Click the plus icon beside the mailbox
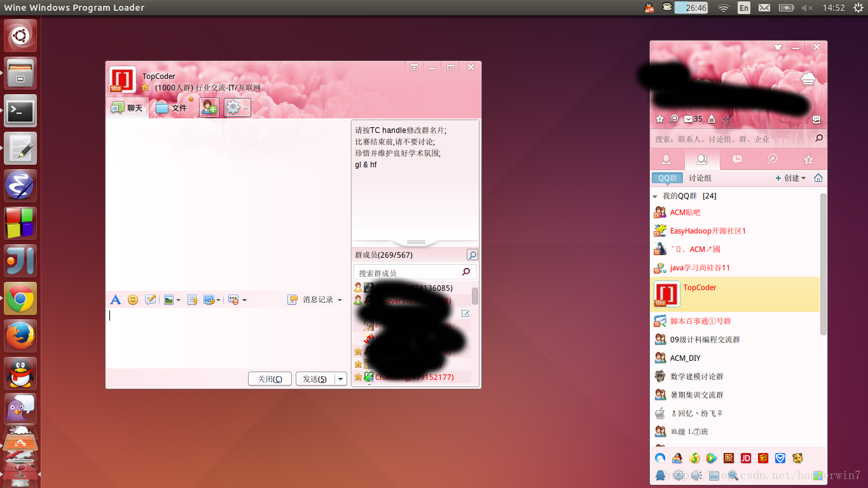Screen dimensions: 868x488 click(x=726, y=119)
